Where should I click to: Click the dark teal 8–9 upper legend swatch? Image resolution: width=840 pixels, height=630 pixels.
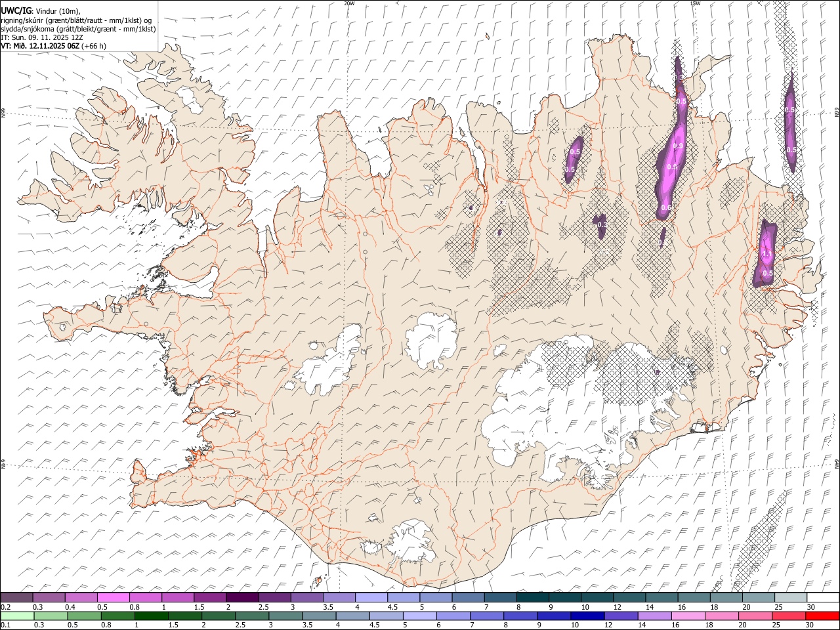pyautogui.click(x=533, y=598)
